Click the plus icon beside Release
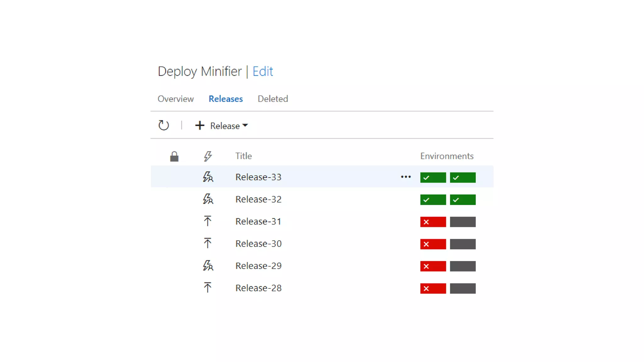This screenshot has width=644, height=362. pos(200,126)
